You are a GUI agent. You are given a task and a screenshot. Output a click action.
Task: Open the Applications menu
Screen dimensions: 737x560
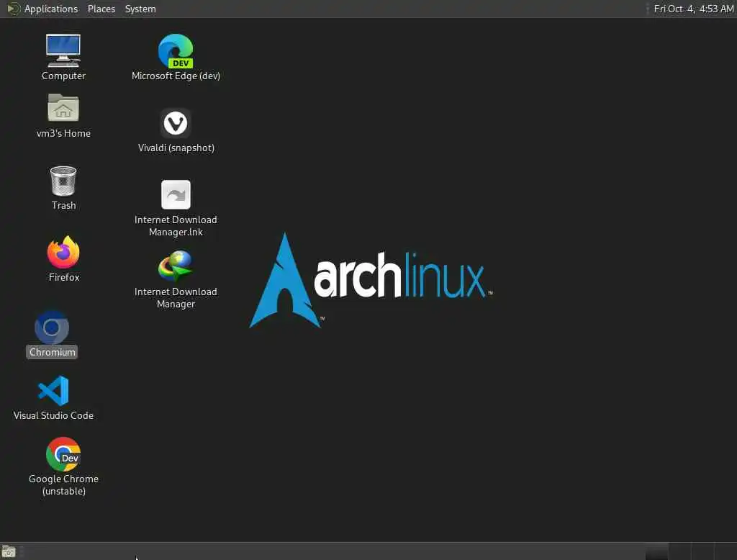tap(51, 9)
